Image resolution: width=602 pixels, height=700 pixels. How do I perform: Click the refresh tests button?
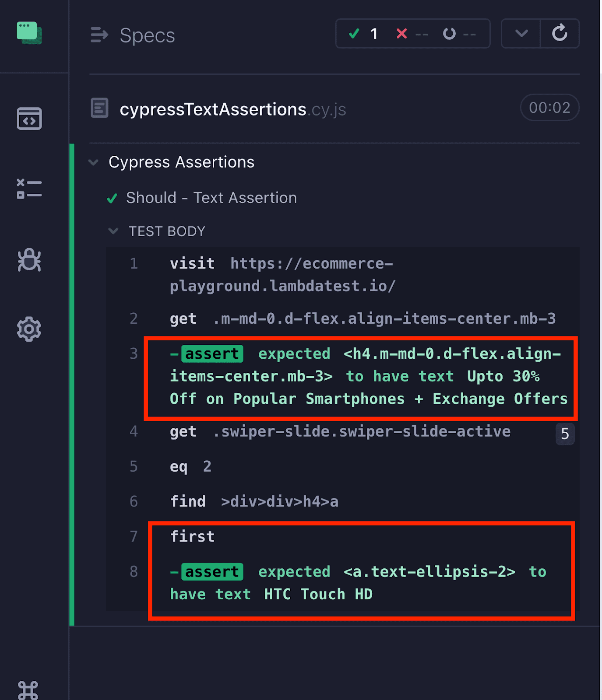[x=560, y=34]
